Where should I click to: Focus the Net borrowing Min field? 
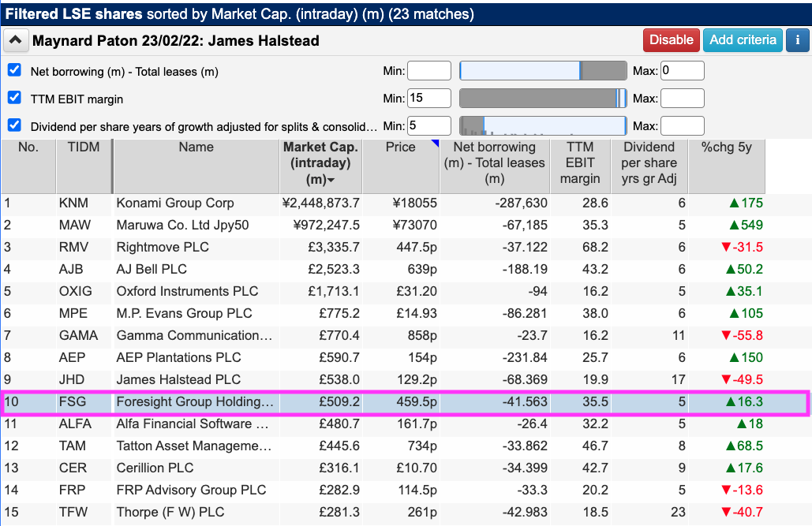(428, 71)
